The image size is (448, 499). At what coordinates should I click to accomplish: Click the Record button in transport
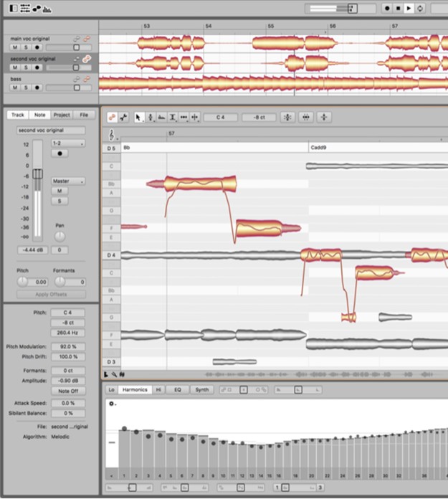coord(387,9)
